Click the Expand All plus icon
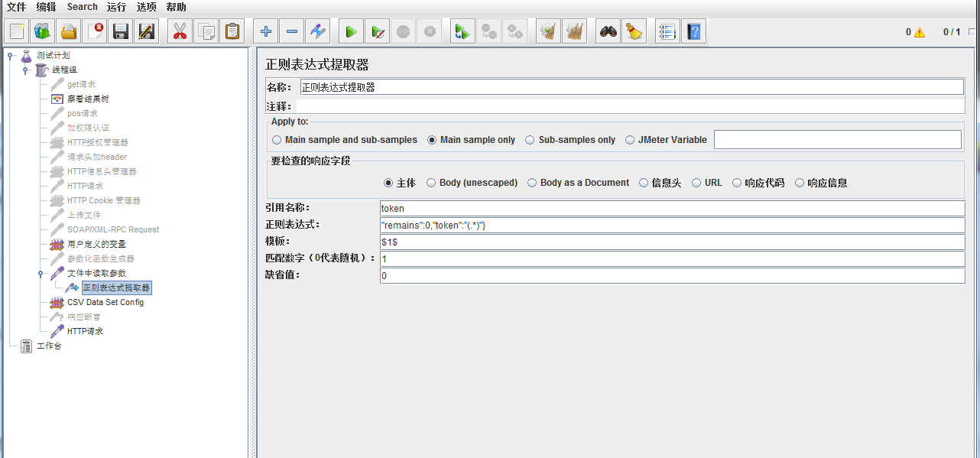 click(x=266, y=31)
